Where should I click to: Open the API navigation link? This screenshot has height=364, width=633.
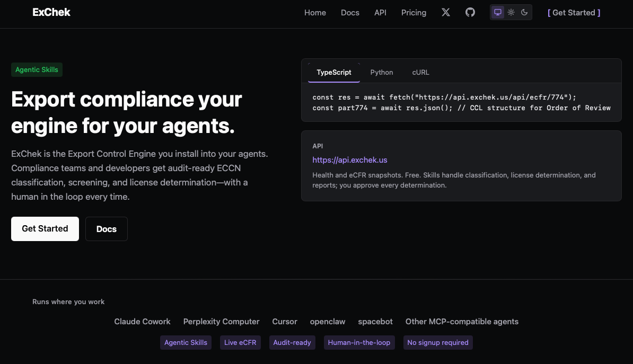click(380, 13)
